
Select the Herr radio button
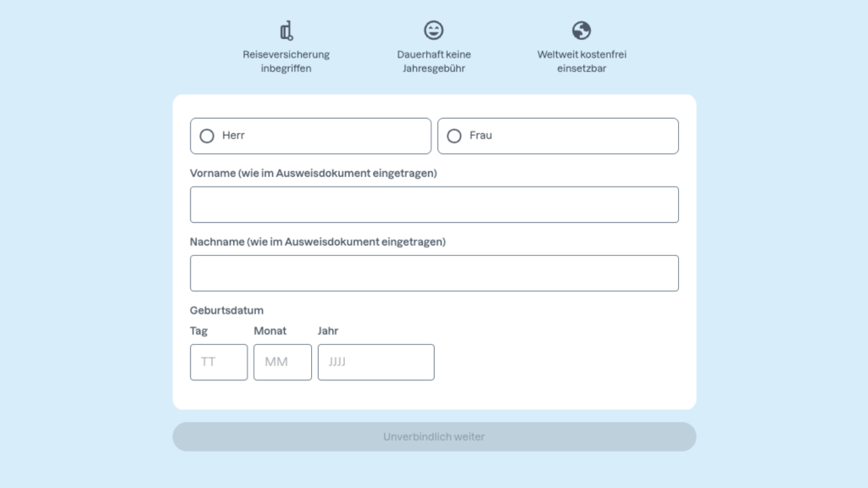click(x=205, y=136)
